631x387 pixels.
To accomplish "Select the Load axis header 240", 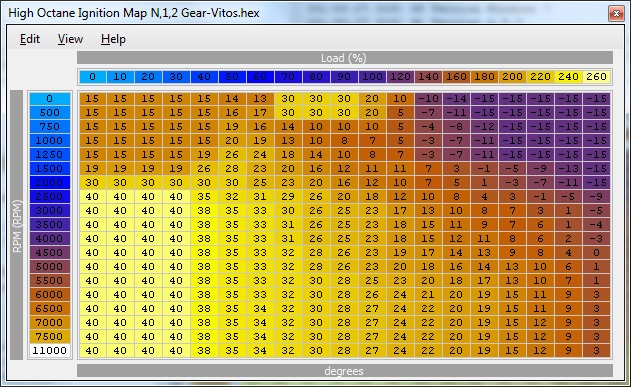I will pyautogui.click(x=568, y=76).
